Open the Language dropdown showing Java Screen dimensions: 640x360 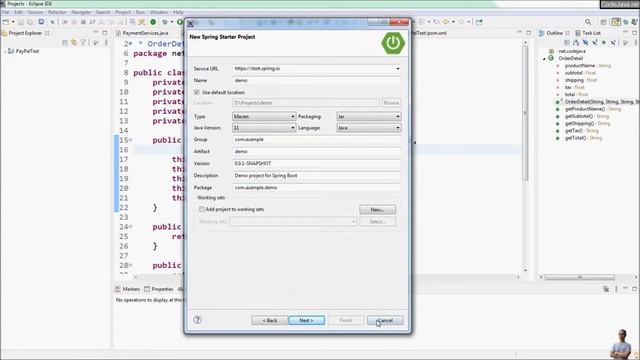(x=369, y=128)
